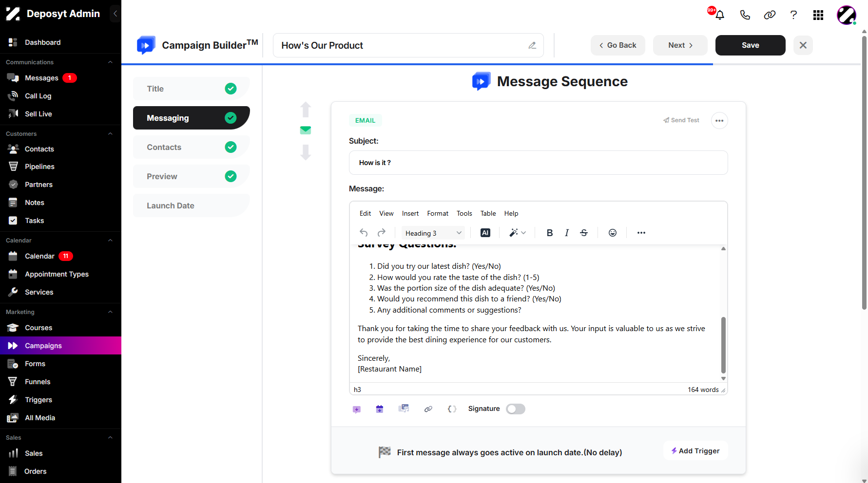Click Add Trigger button
The height and width of the screenshot is (483, 868).
[695, 451]
